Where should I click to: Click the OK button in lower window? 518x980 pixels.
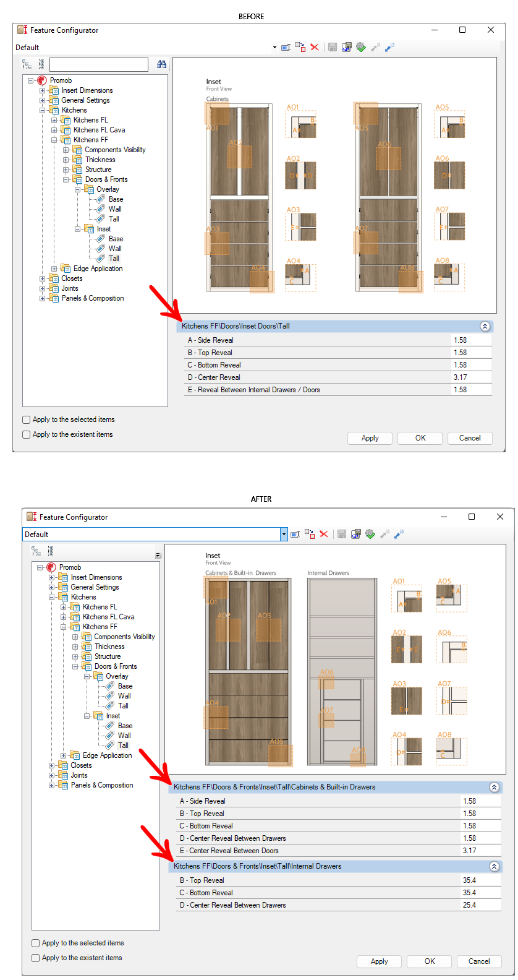click(430, 961)
